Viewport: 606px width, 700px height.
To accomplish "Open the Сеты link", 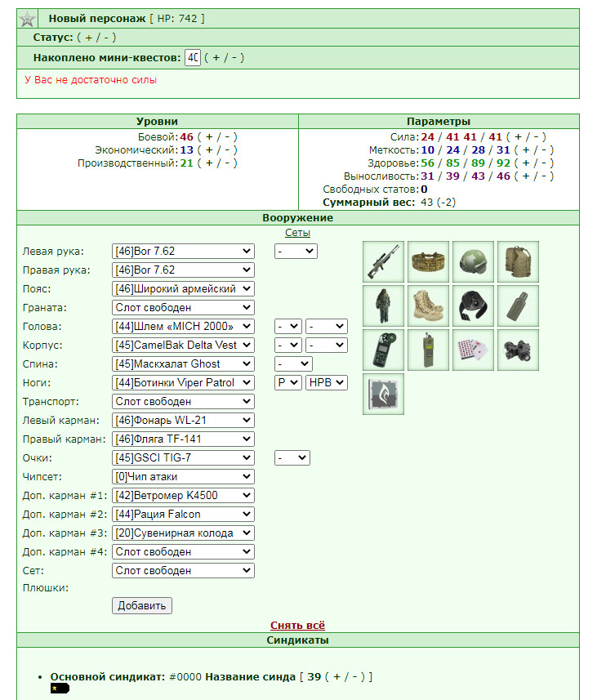I will pyautogui.click(x=297, y=233).
